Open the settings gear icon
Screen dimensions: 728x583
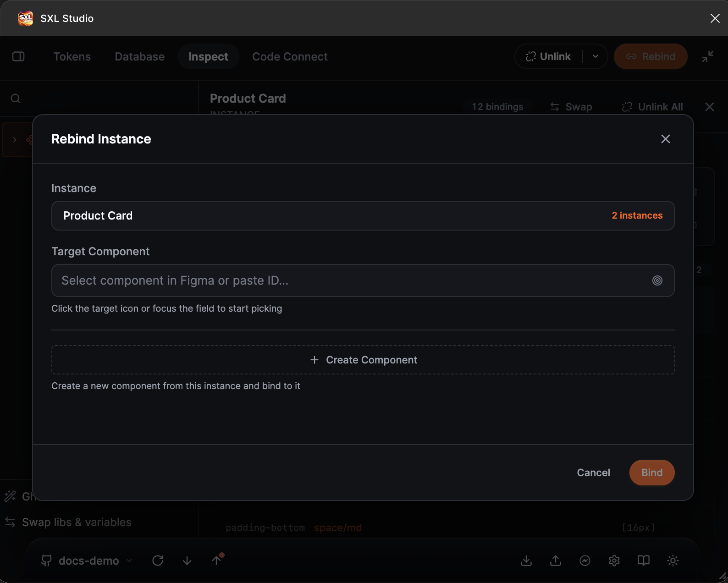pyautogui.click(x=614, y=561)
